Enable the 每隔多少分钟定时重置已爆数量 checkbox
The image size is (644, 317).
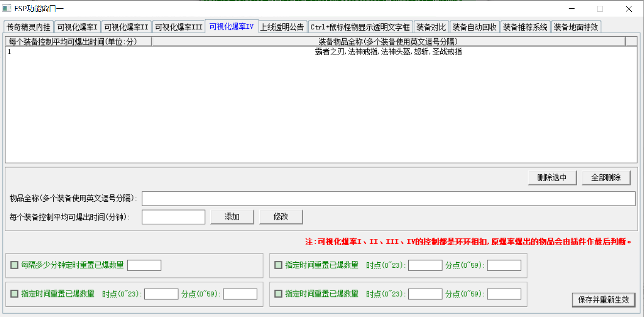pyautogui.click(x=15, y=265)
